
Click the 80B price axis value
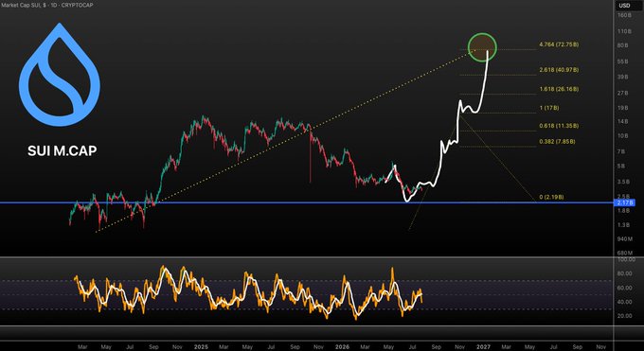(623, 45)
